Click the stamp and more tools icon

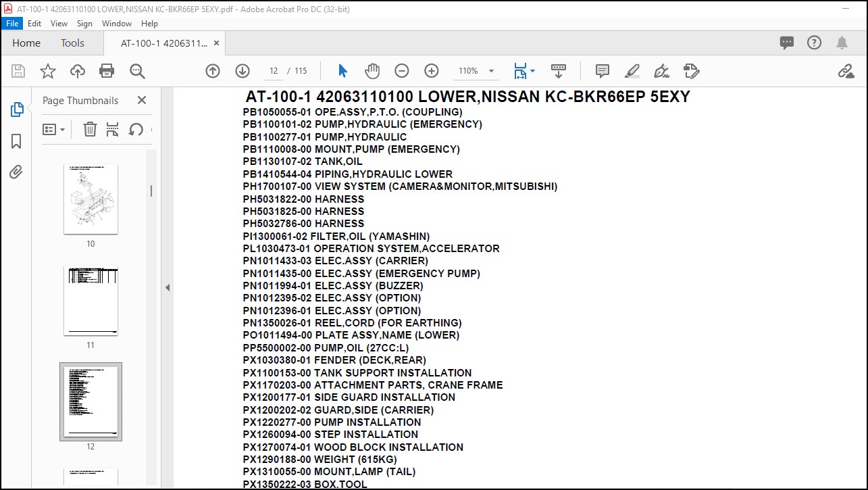[691, 71]
